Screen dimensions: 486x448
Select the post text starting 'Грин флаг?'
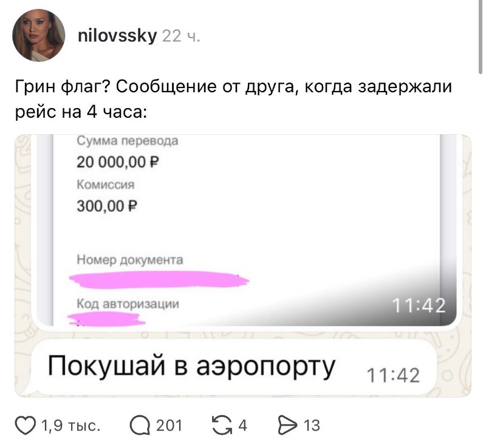click(x=234, y=99)
